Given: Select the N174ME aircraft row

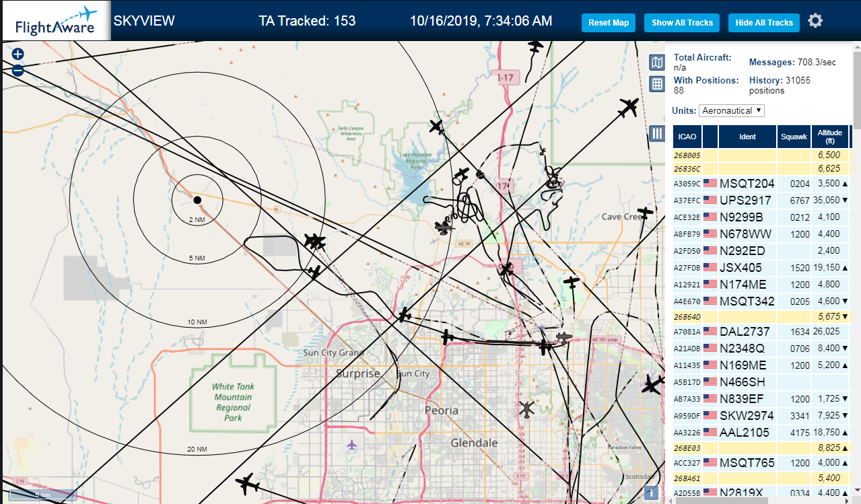Looking at the screenshot, I should point(761,285).
